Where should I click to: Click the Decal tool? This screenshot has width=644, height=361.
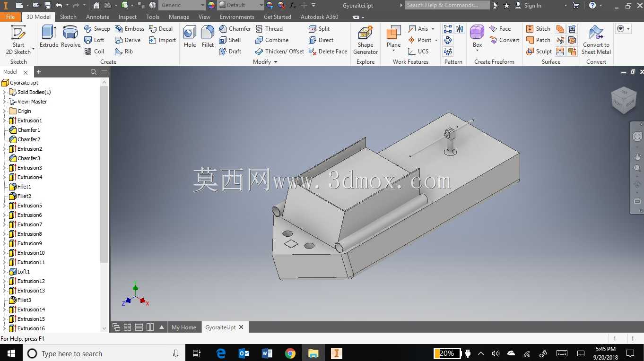point(161,29)
